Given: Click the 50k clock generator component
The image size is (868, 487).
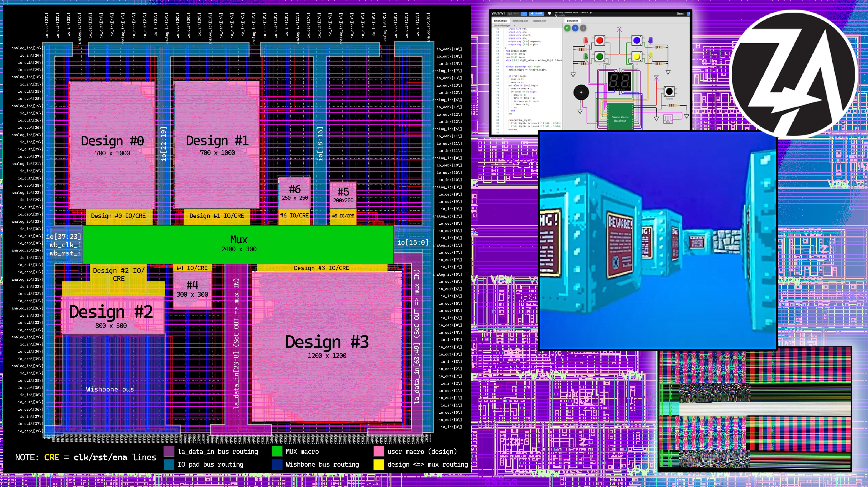Looking at the screenshot, I should click(668, 119).
